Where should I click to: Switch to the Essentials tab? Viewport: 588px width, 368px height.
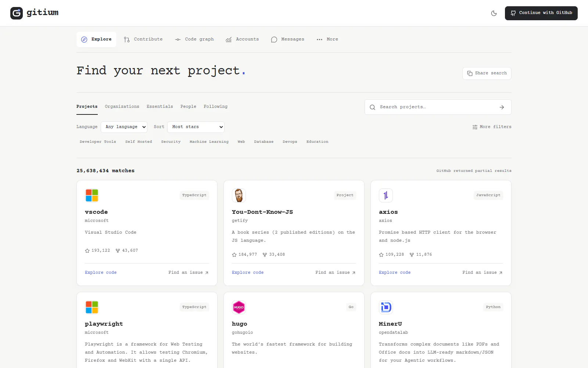click(160, 107)
